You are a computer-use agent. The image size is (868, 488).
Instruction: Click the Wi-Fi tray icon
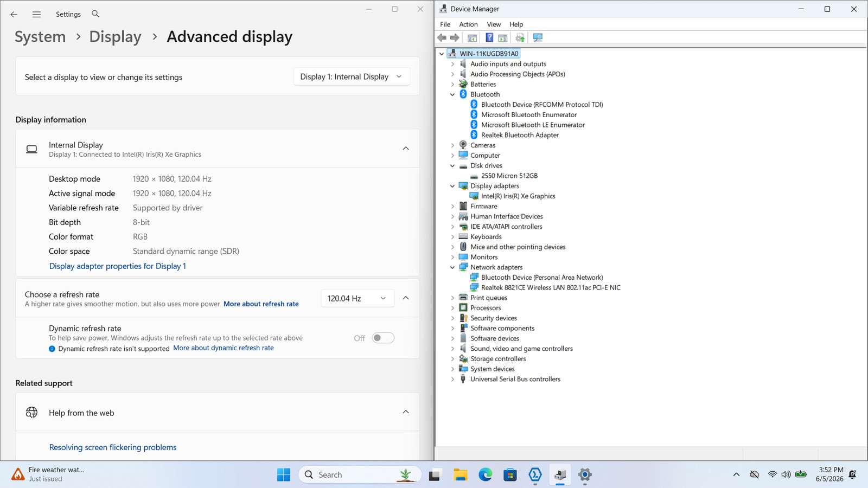click(772, 474)
